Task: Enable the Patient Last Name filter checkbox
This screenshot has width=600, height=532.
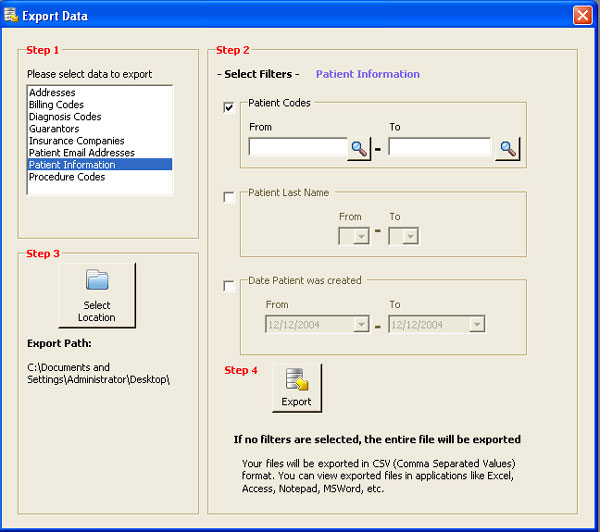Action: click(230, 197)
